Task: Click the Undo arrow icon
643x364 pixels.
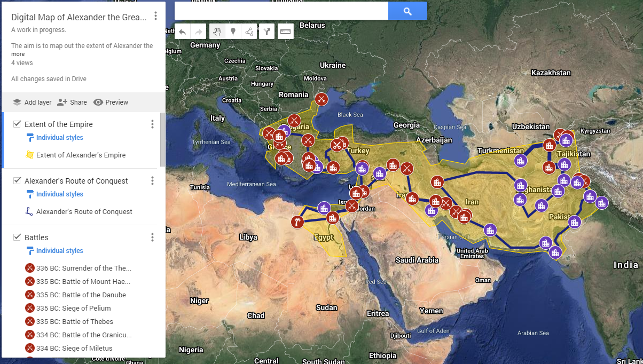Action: [x=183, y=31]
